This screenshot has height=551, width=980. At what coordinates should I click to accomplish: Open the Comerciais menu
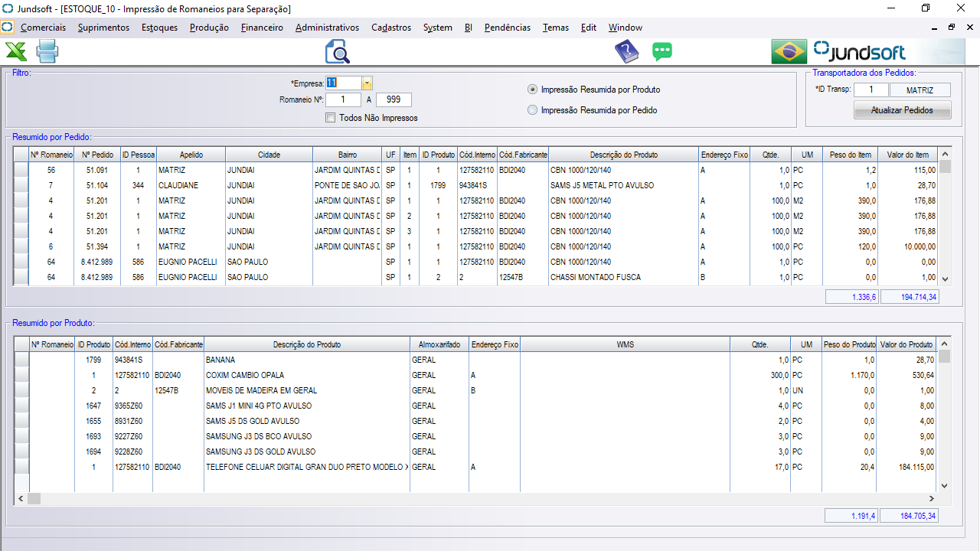tap(43, 28)
